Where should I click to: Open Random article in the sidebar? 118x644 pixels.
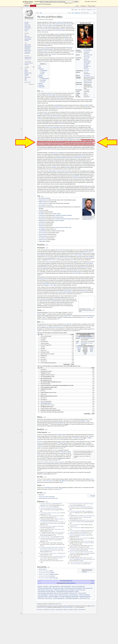click(27, 26)
